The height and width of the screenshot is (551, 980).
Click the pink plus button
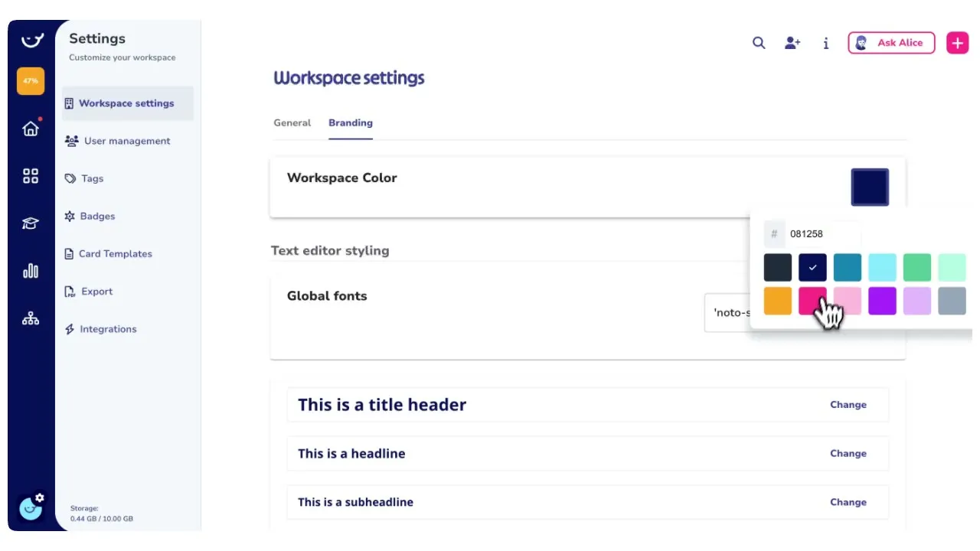click(x=958, y=43)
